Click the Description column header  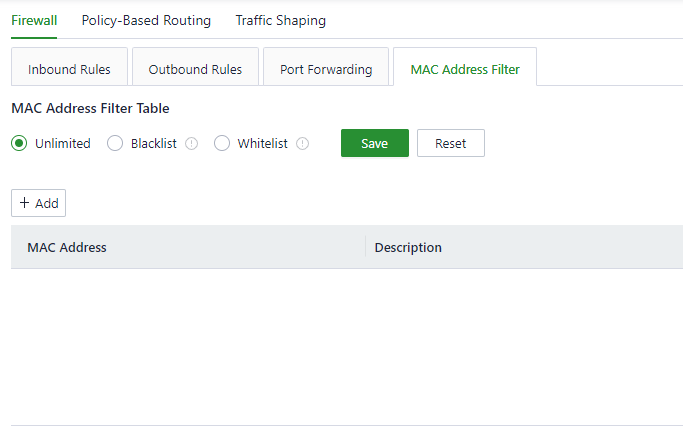[x=408, y=248]
